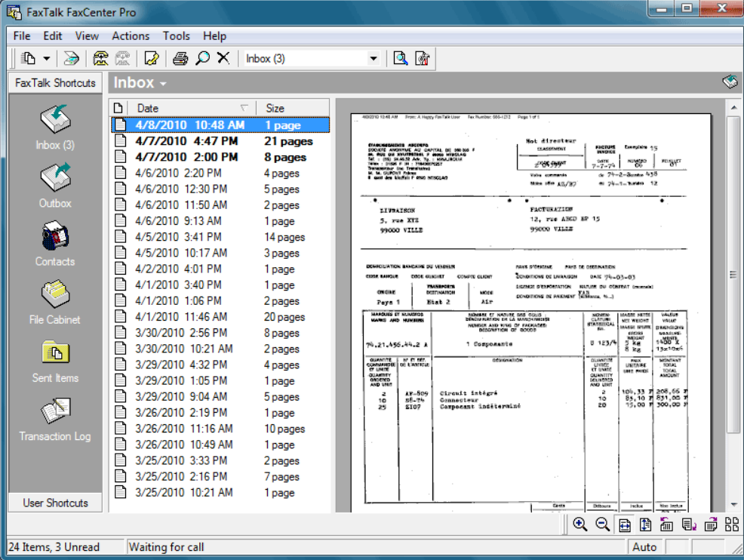Click the Zoom Out magnifier icon
The height and width of the screenshot is (560, 744).
pos(602,525)
